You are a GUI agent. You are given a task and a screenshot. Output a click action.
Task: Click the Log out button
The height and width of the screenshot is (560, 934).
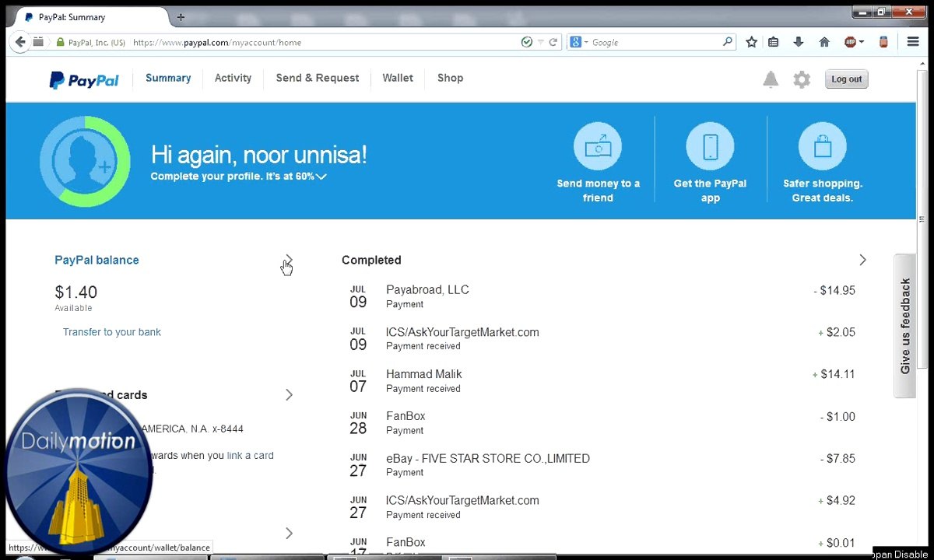846,79
